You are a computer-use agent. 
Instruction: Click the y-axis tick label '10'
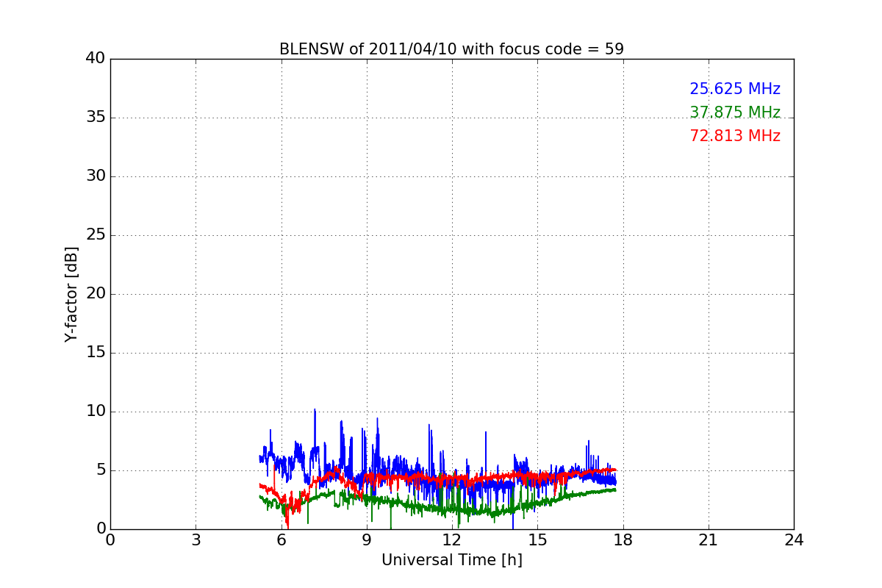96,412
